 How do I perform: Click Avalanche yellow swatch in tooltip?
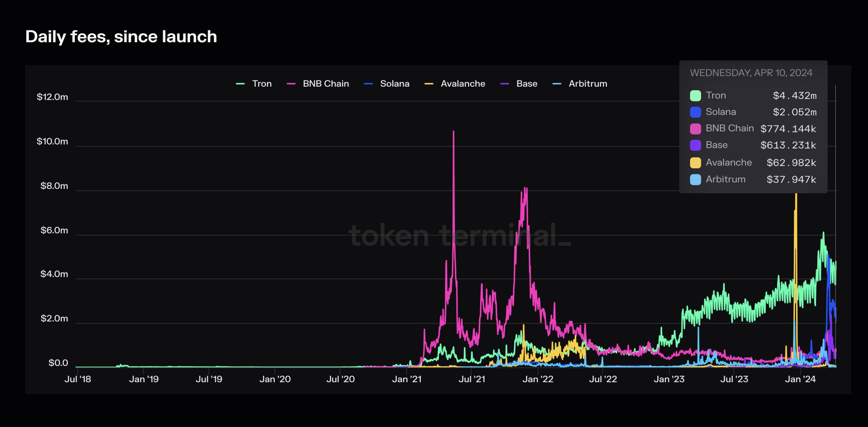pos(695,163)
